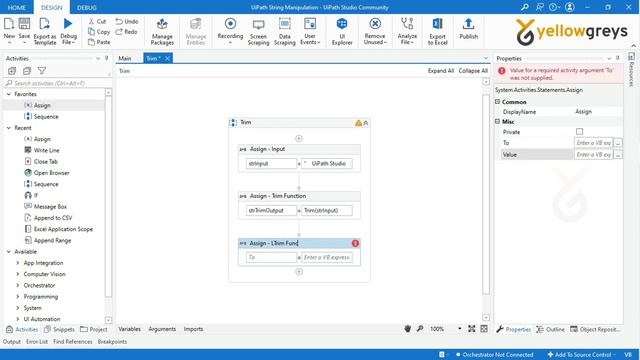Open the Arguments panel
The image size is (640, 360).
[162, 329]
